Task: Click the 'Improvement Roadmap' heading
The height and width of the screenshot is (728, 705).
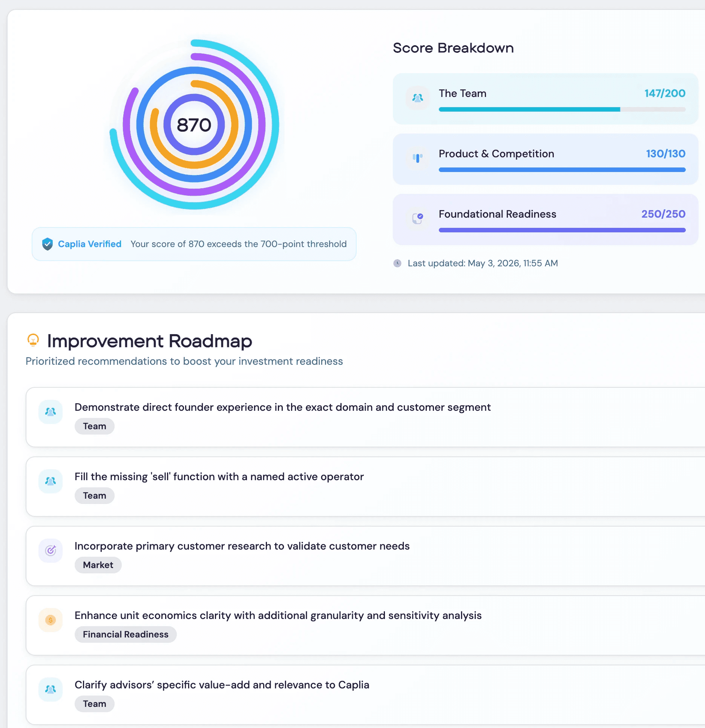Action: pyautogui.click(x=150, y=341)
